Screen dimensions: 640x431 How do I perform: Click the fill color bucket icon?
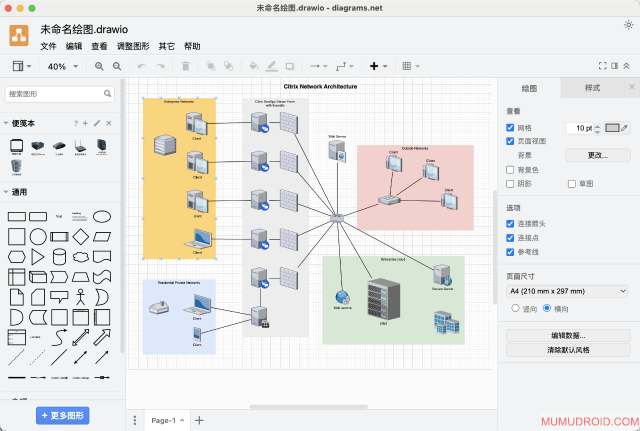tap(254, 66)
